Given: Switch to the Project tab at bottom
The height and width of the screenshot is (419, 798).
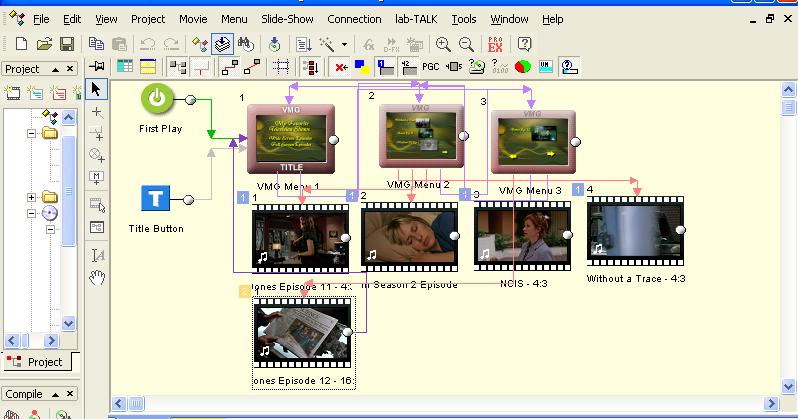Looking at the screenshot, I should coord(36,362).
